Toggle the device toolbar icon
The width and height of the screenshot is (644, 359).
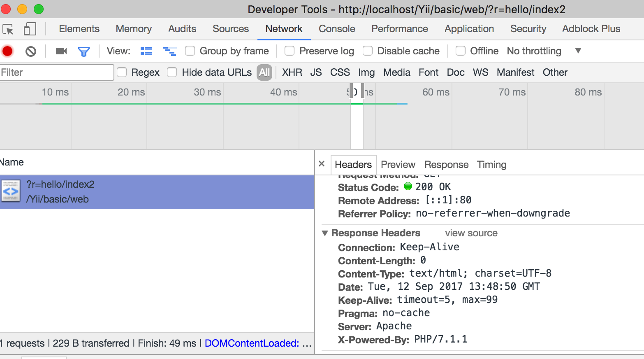(30, 29)
